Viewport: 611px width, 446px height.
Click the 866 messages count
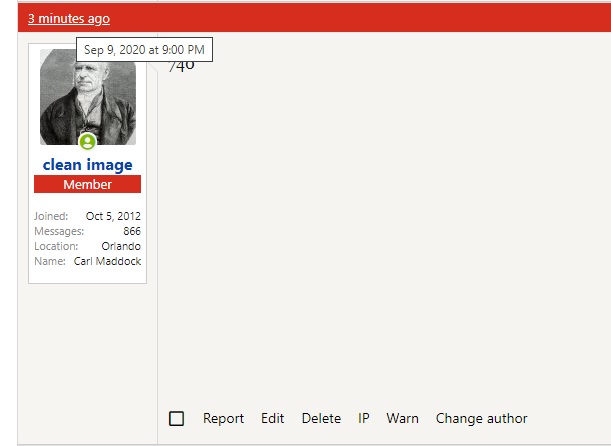coord(131,231)
